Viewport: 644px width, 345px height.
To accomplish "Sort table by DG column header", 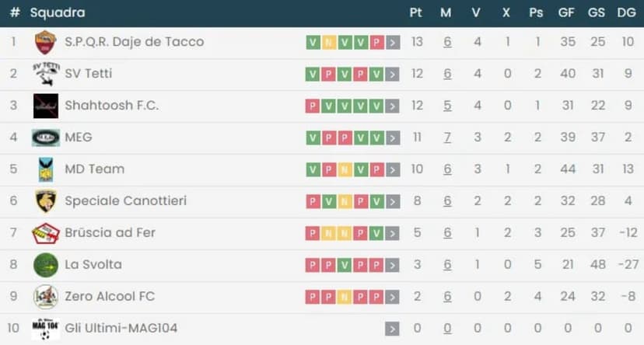I will [x=625, y=12].
